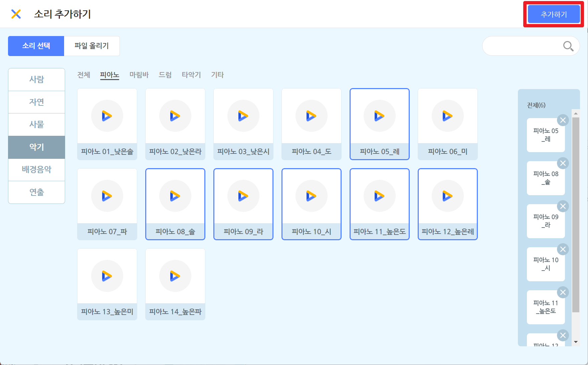Image resolution: width=588 pixels, height=365 pixels.
Task: Open the 사물 sound category
Action: tap(37, 124)
